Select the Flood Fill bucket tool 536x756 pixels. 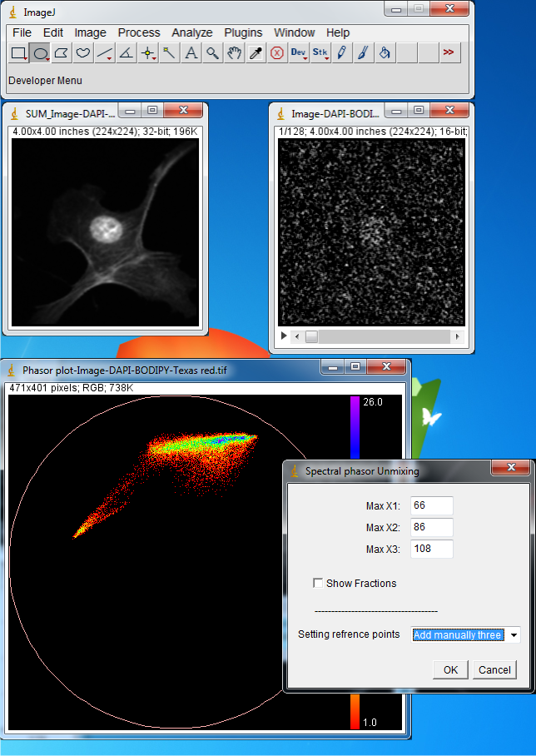click(385, 53)
